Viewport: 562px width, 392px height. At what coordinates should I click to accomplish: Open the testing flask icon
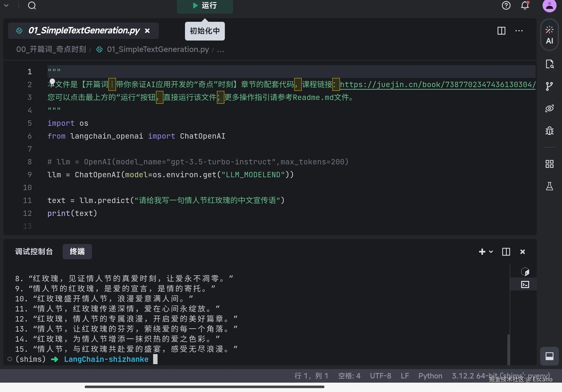(550, 186)
